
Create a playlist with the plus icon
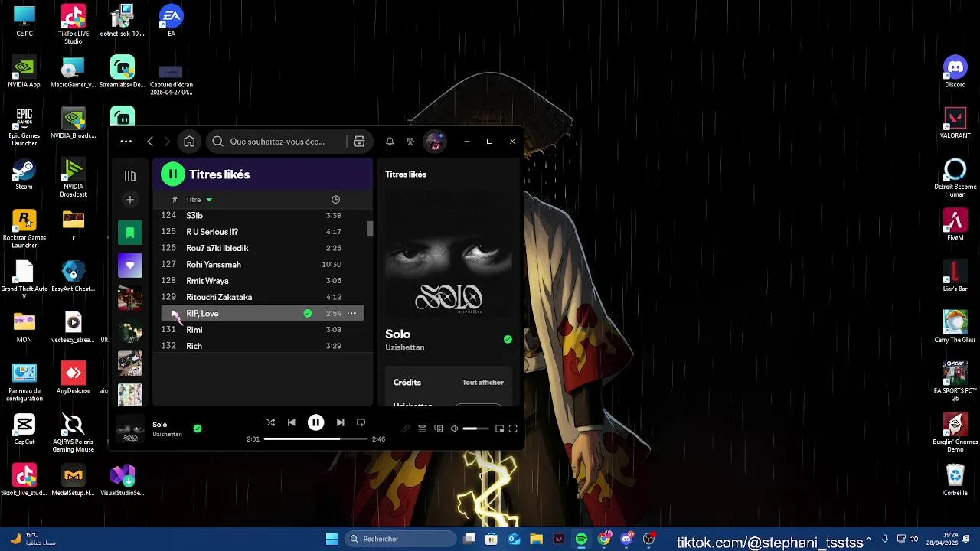click(x=130, y=200)
